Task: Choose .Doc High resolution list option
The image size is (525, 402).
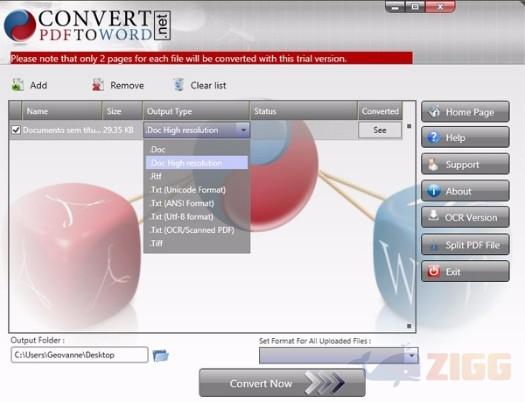Action: coord(197,163)
